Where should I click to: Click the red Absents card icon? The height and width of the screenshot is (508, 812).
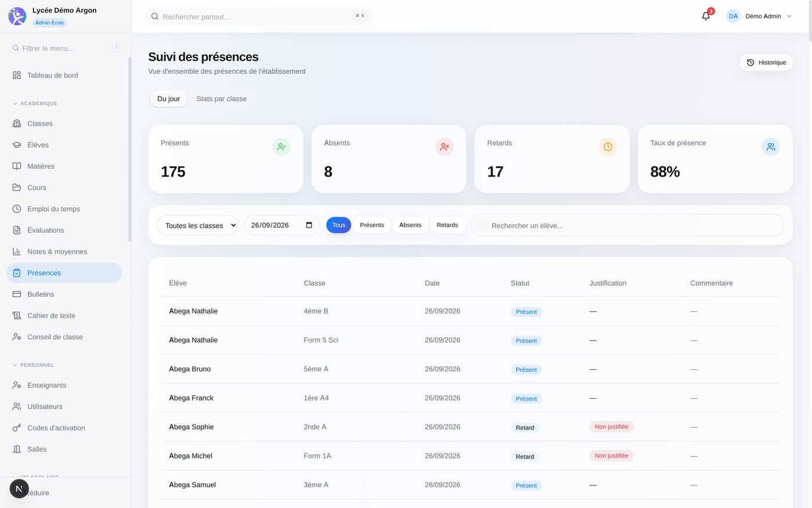pos(444,147)
